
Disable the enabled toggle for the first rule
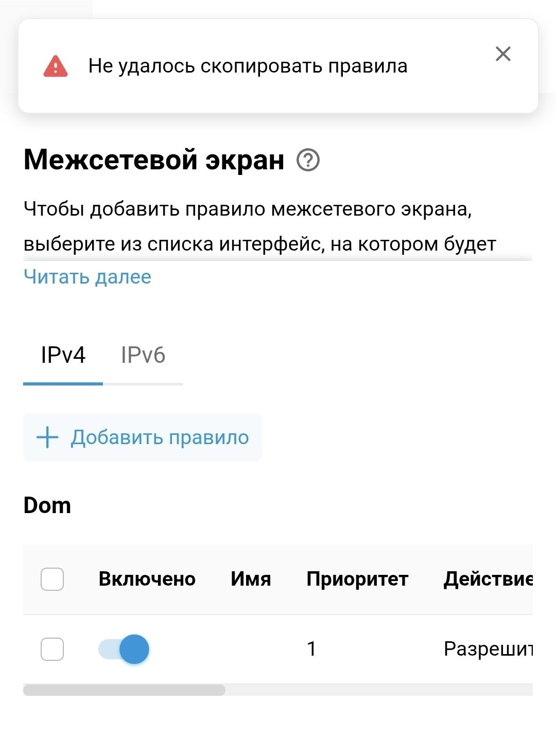124,649
